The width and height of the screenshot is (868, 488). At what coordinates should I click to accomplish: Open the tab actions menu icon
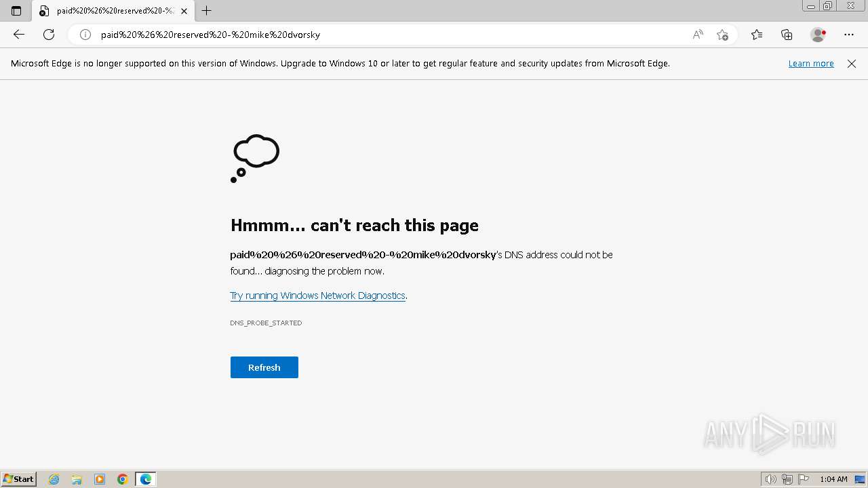[16, 11]
